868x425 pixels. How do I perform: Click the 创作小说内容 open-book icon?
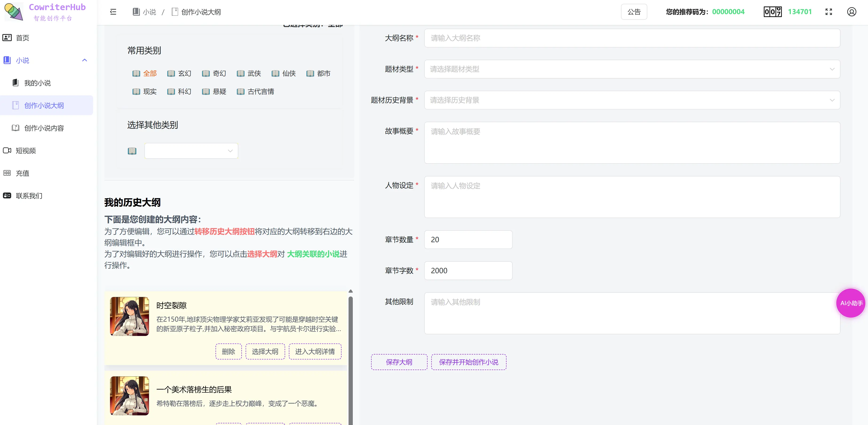click(x=16, y=128)
